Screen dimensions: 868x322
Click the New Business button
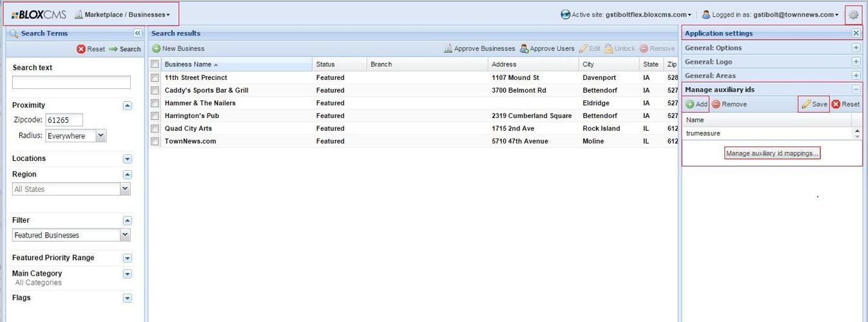click(178, 48)
